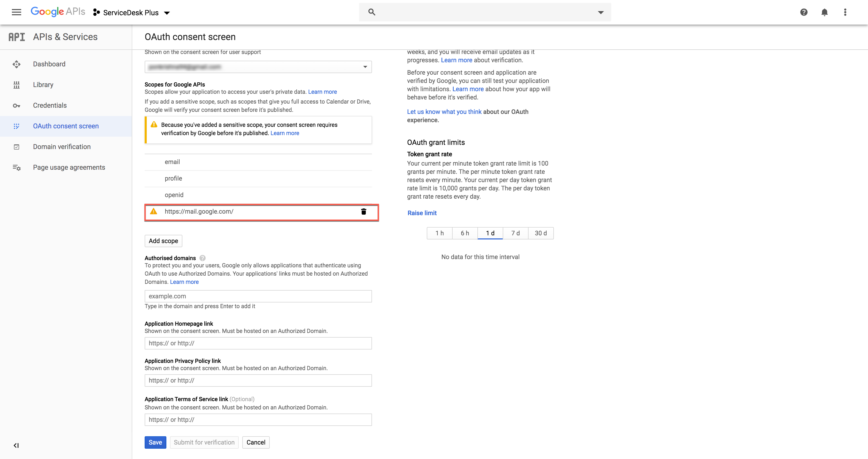Expand the support email dropdown
Screen dimensions: 868x459
365,67
